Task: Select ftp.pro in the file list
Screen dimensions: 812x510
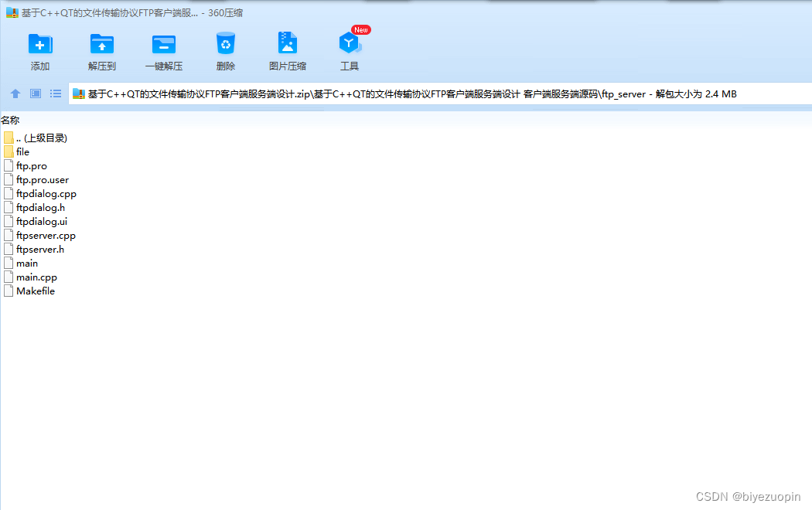Action: click(x=29, y=165)
